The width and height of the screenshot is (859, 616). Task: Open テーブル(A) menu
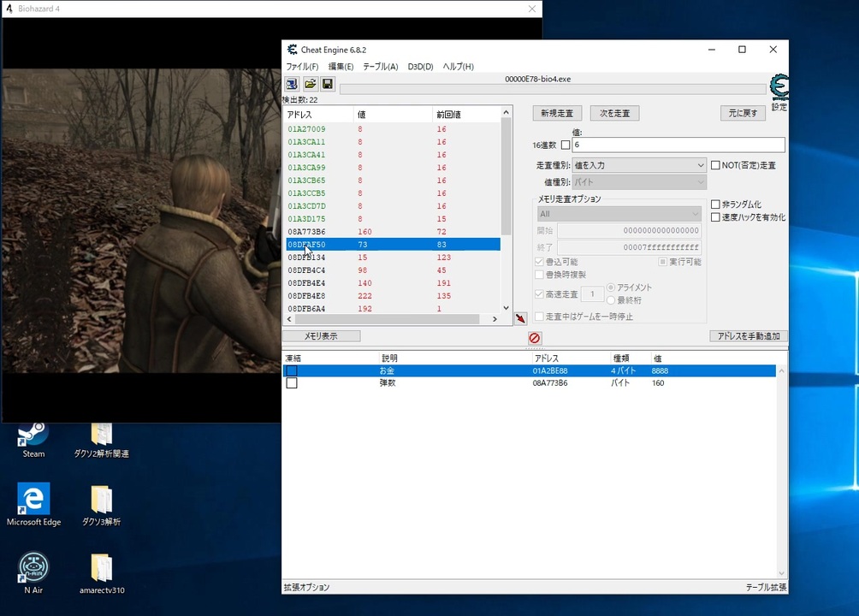pos(380,67)
